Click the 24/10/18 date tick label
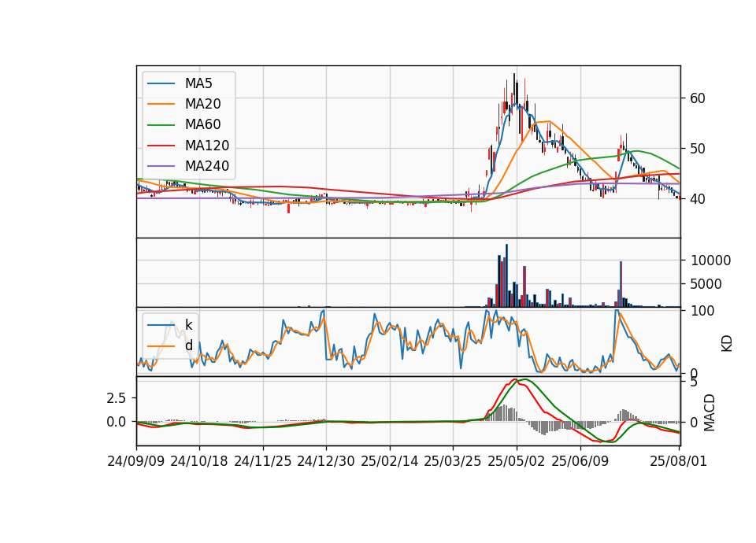756x543 pixels. coord(199,462)
